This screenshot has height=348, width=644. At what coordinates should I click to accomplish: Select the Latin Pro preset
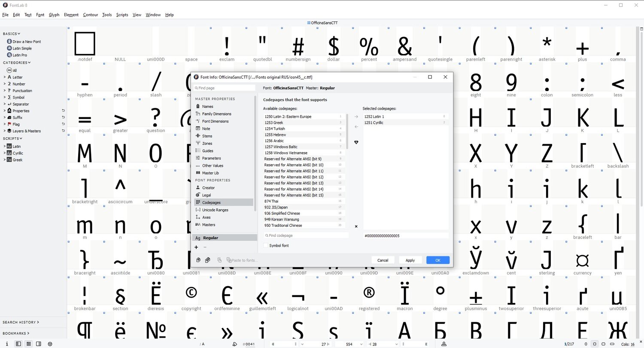[20, 55]
